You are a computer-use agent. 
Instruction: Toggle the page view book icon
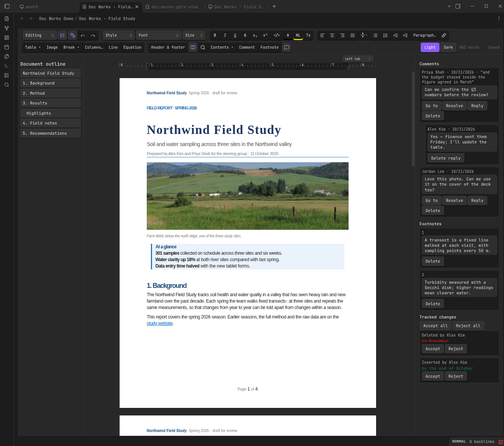[x=193, y=48]
